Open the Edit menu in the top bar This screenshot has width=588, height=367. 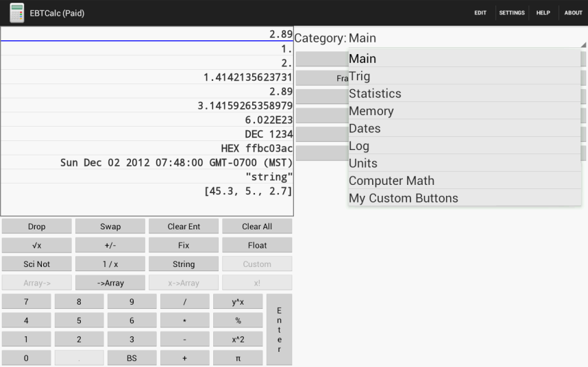pyautogui.click(x=480, y=13)
